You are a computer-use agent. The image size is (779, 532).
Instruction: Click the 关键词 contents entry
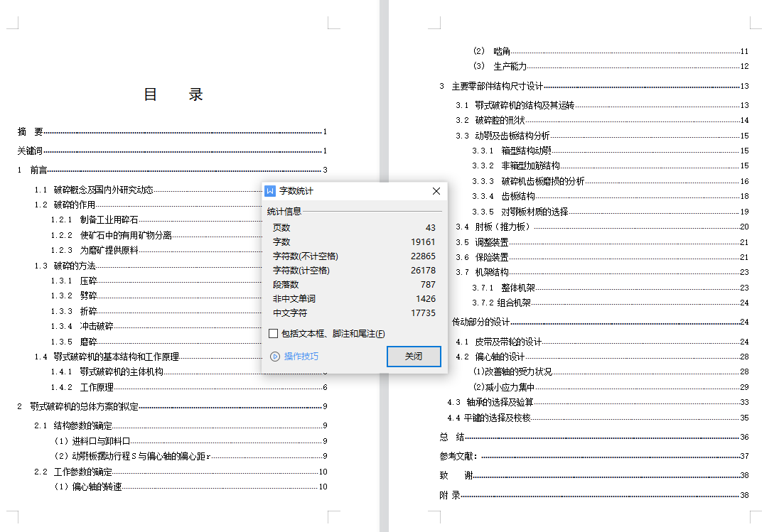(173, 151)
